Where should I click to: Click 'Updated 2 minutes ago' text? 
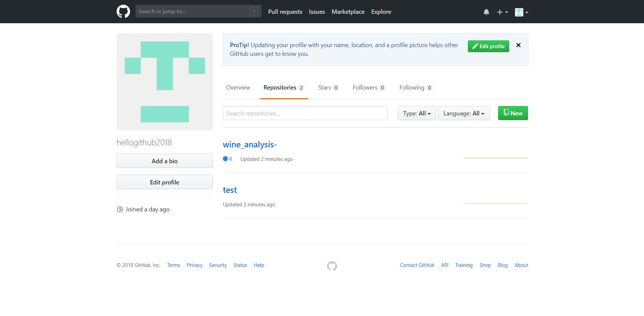267,159
